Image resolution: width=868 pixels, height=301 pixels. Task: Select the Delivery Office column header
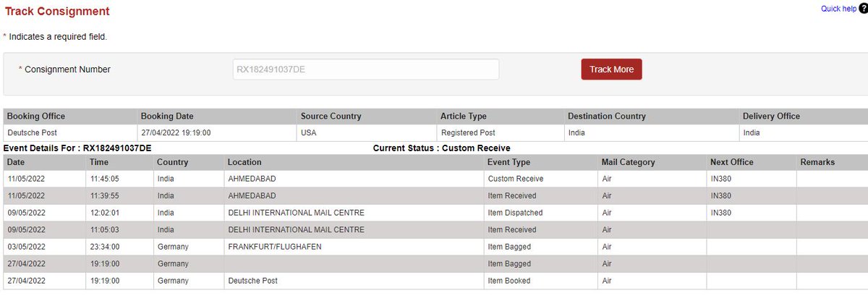[x=804, y=116]
